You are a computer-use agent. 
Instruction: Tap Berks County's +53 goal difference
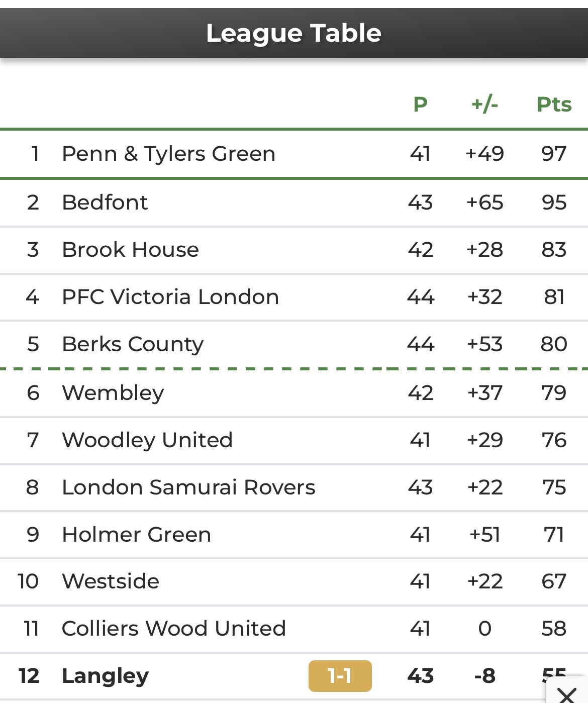pyautogui.click(x=484, y=344)
